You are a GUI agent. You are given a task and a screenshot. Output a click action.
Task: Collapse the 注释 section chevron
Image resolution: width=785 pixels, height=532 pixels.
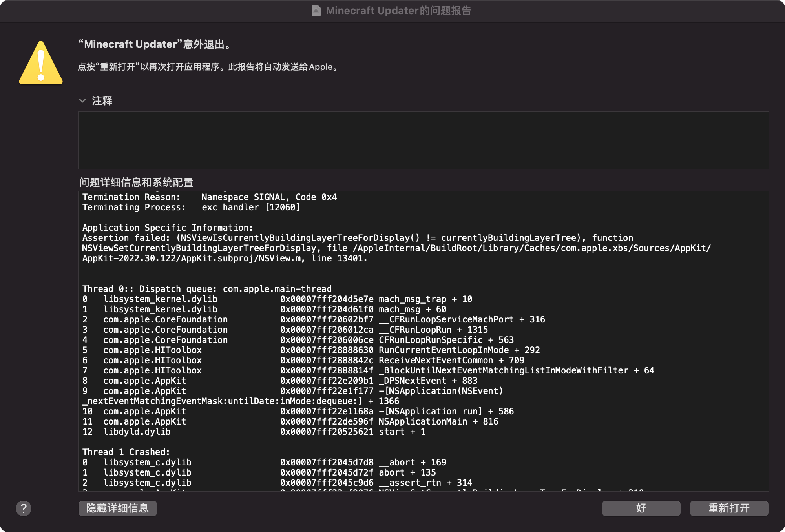point(82,101)
